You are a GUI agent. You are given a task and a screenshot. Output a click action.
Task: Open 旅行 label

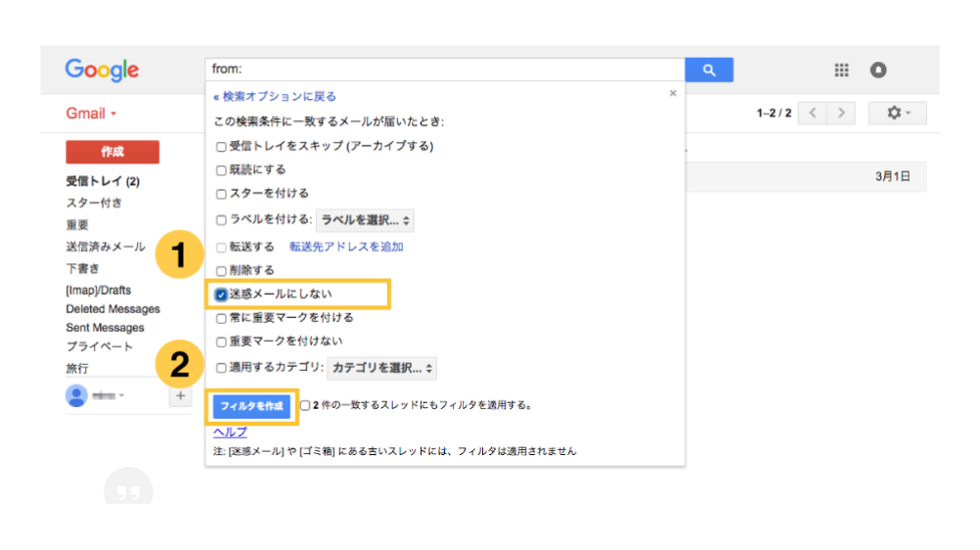[x=77, y=369]
